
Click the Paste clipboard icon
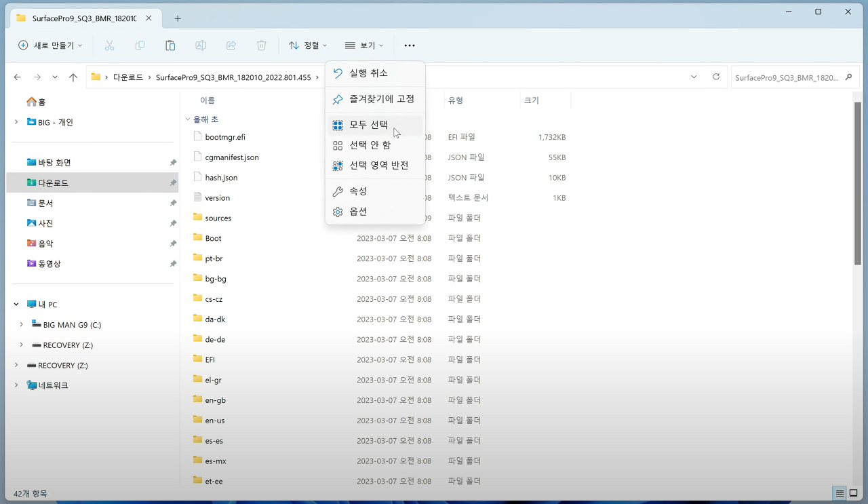170,45
